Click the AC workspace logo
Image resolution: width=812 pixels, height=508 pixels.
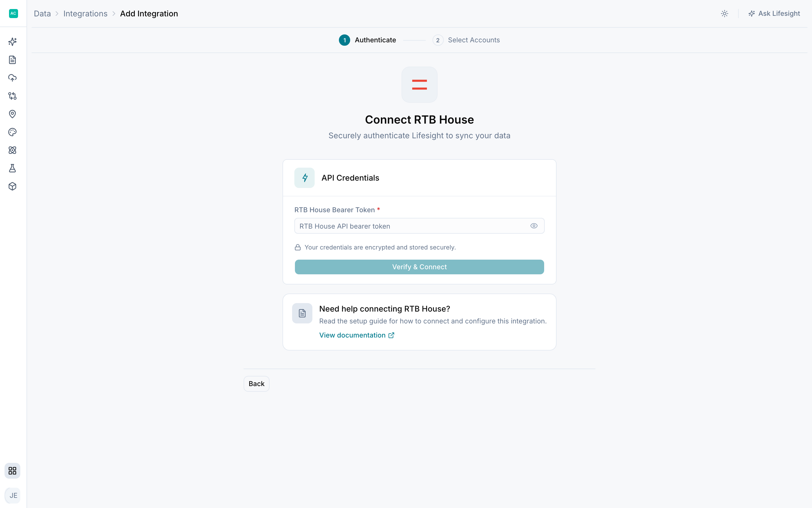pyautogui.click(x=14, y=14)
